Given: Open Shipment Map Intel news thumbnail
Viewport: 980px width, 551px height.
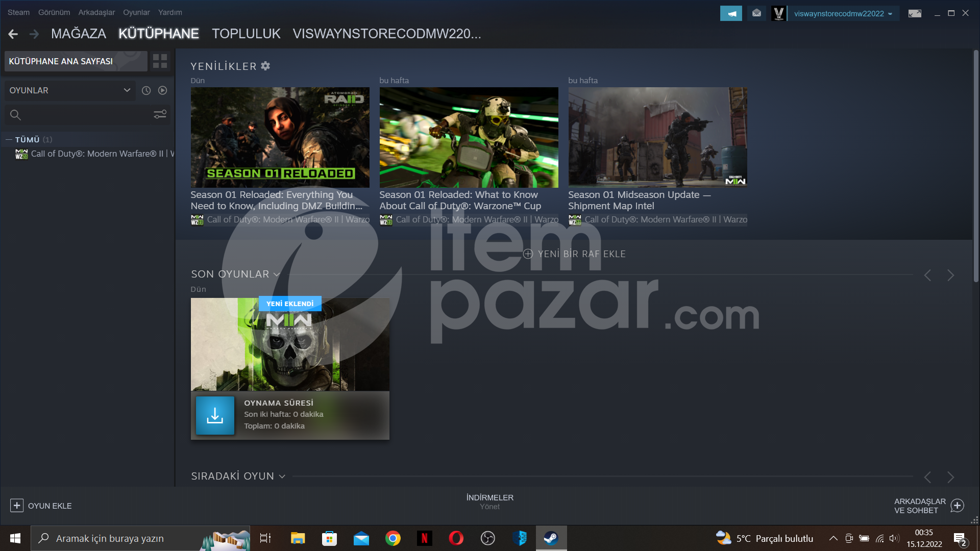Looking at the screenshot, I should tap(657, 137).
